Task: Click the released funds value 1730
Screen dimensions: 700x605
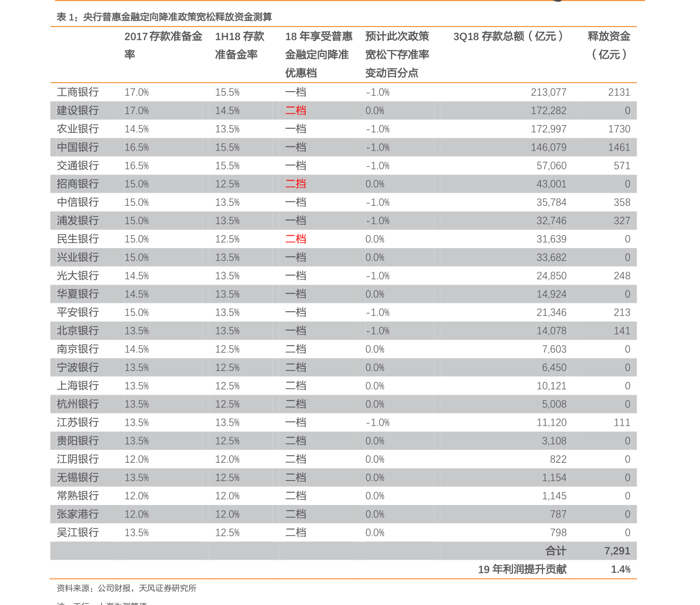Action: click(619, 129)
